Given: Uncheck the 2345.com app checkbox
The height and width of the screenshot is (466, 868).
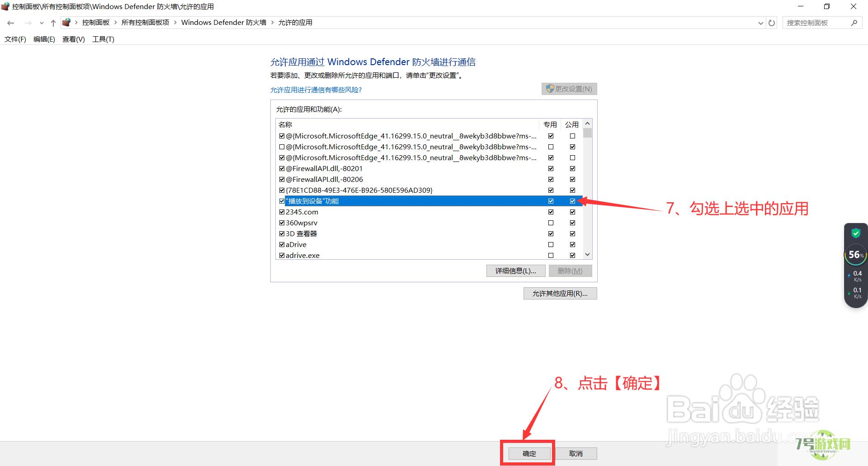Looking at the screenshot, I should coord(282,212).
